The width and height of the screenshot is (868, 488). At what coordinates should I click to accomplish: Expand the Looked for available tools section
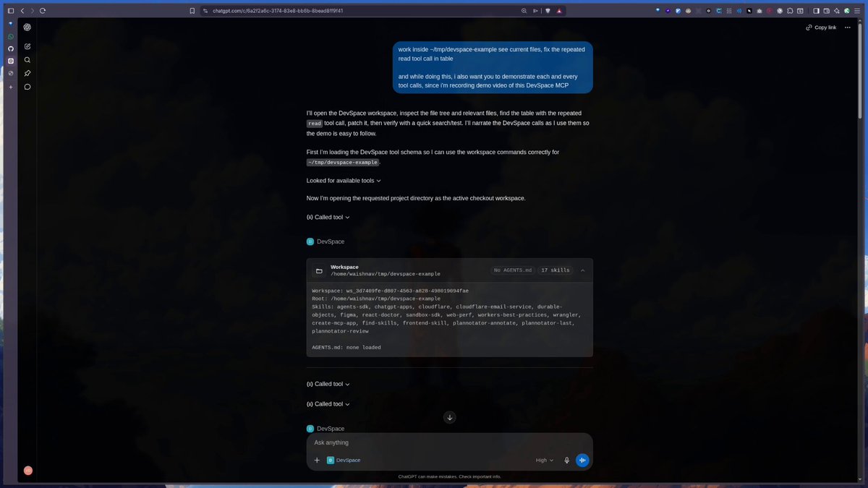pos(344,181)
